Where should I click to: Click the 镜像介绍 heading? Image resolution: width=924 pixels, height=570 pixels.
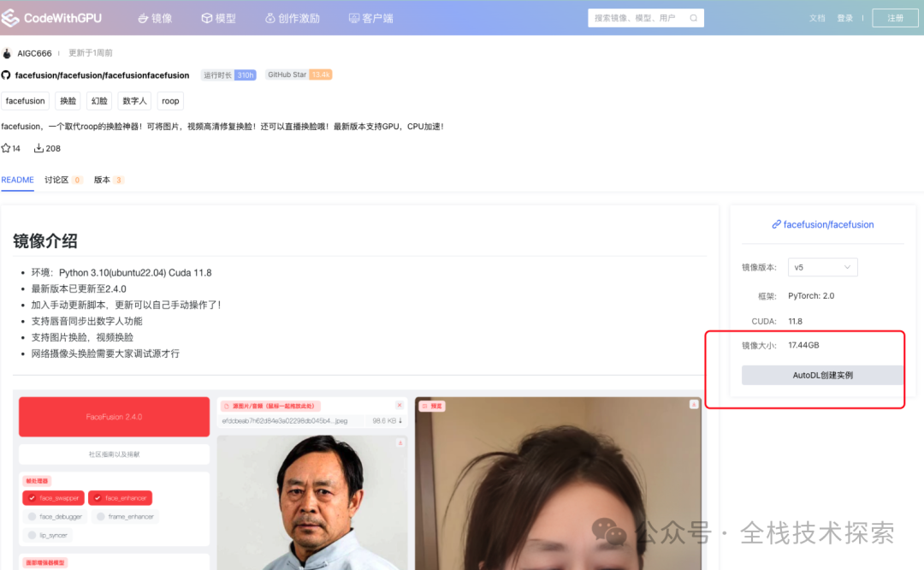[45, 241]
